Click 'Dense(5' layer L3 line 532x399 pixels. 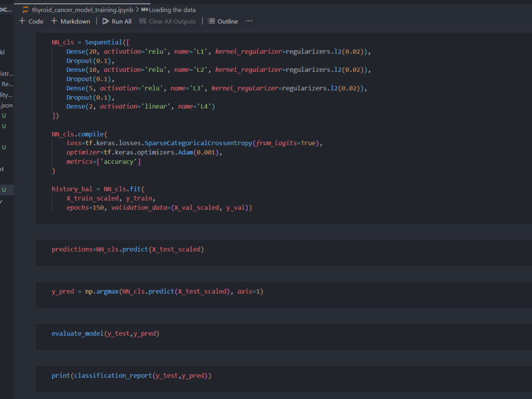pyautogui.click(x=217, y=88)
